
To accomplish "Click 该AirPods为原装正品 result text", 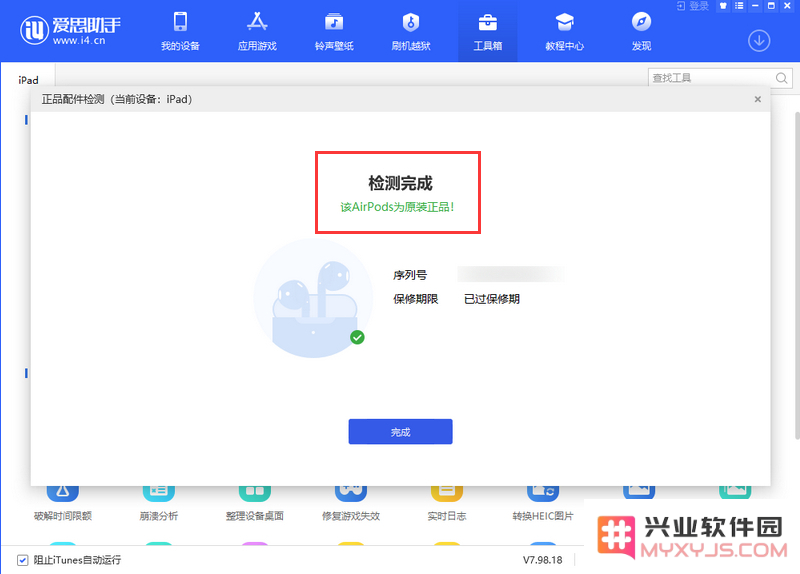I will click(x=397, y=207).
